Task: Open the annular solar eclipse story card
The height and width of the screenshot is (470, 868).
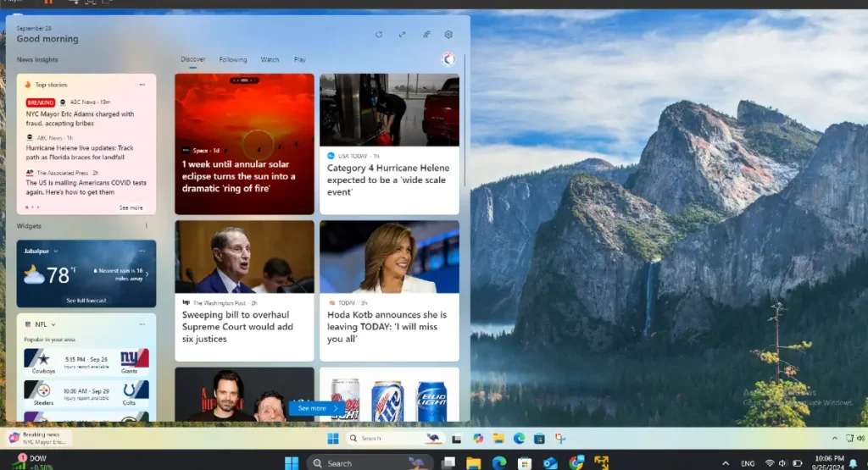Action: pos(244,144)
